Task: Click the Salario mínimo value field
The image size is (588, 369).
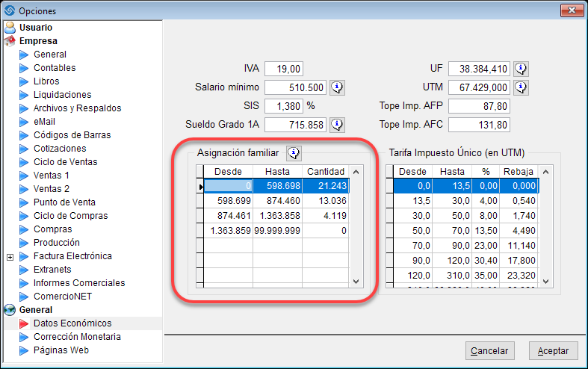Action: pos(296,87)
